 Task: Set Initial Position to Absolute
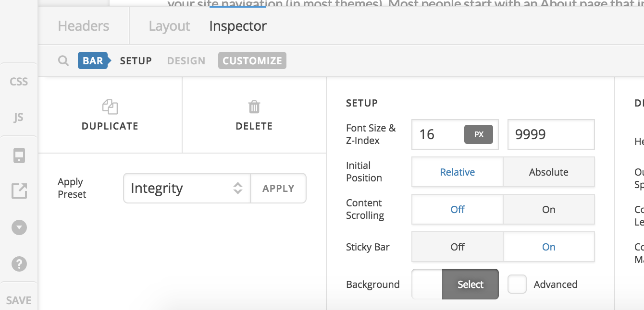pos(548,172)
